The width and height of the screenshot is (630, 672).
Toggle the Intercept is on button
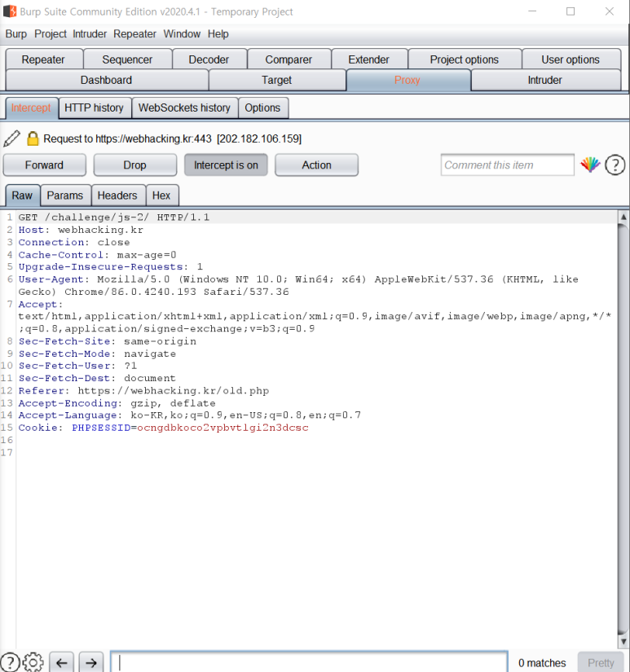coord(226,165)
